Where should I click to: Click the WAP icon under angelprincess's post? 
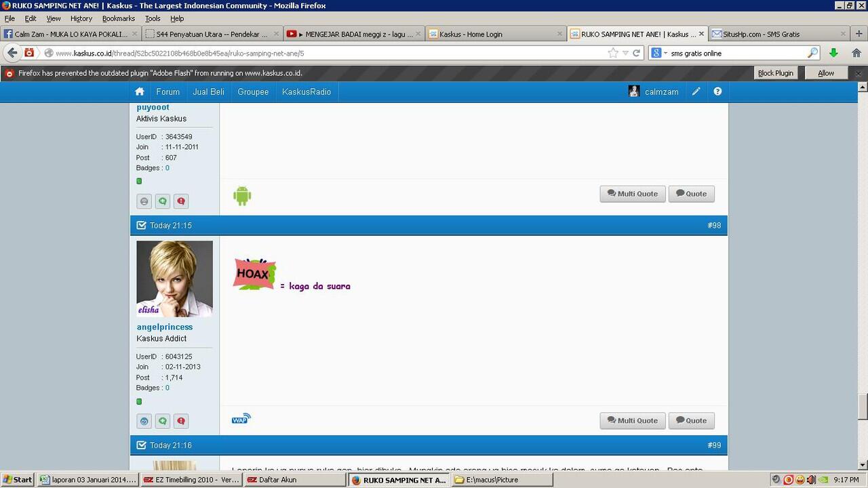[241, 419]
